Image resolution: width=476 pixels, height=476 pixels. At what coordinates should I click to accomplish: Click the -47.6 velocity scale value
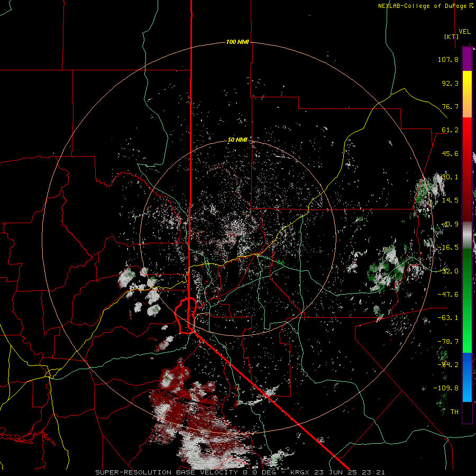tap(448, 295)
